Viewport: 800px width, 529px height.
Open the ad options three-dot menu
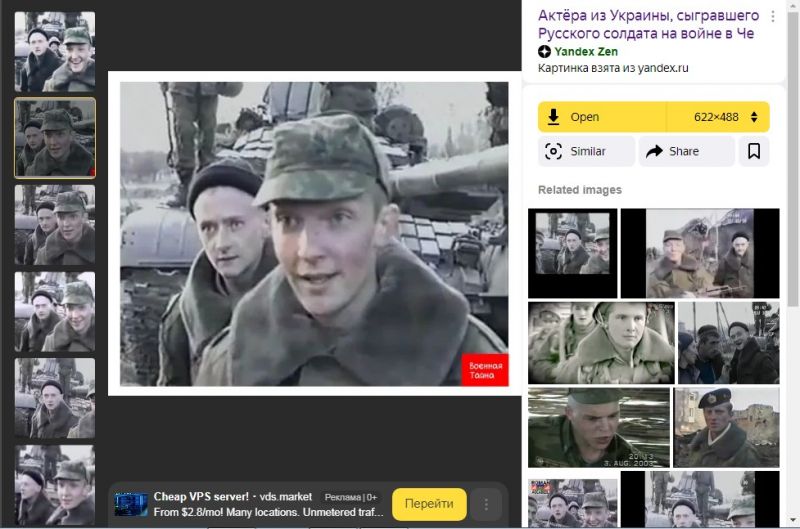486,505
